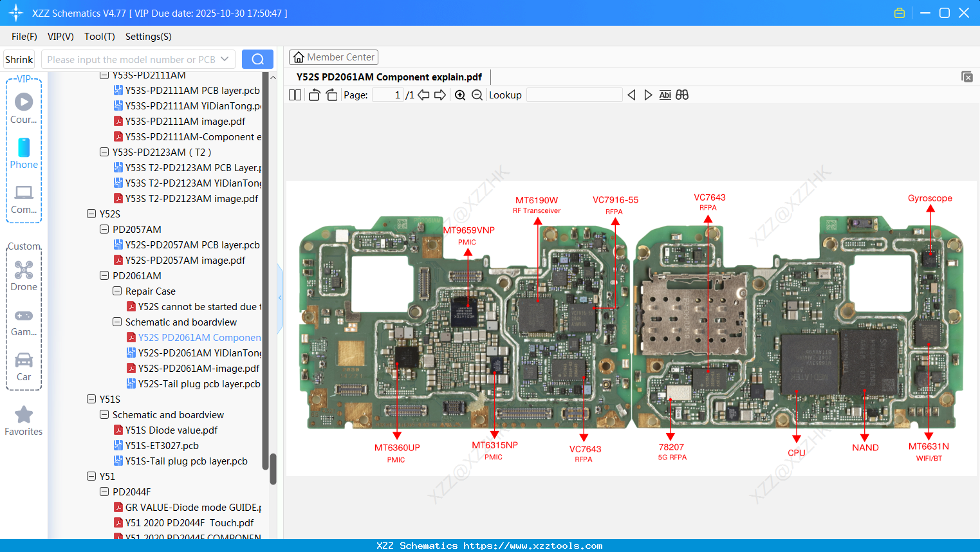Open the Tool menu
The width and height of the screenshot is (980, 552).
click(x=99, y=37)
